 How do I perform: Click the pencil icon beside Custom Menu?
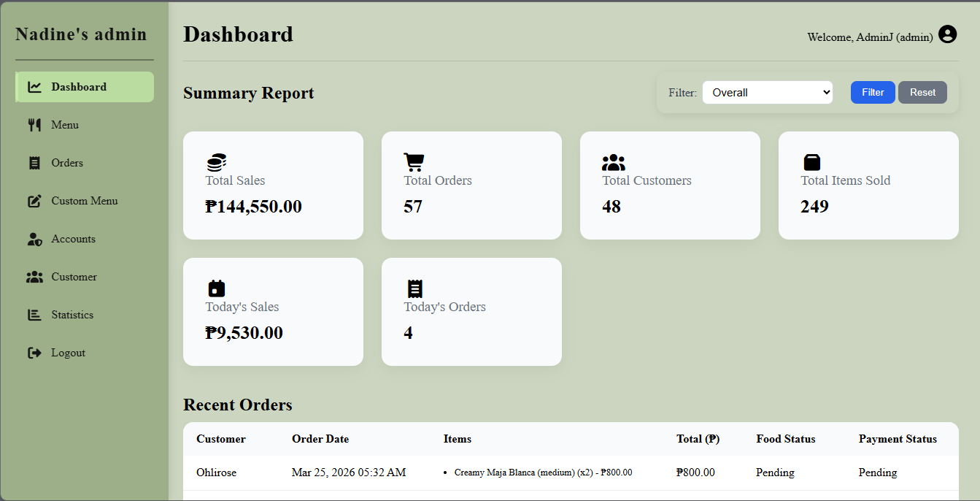(34, 200)
